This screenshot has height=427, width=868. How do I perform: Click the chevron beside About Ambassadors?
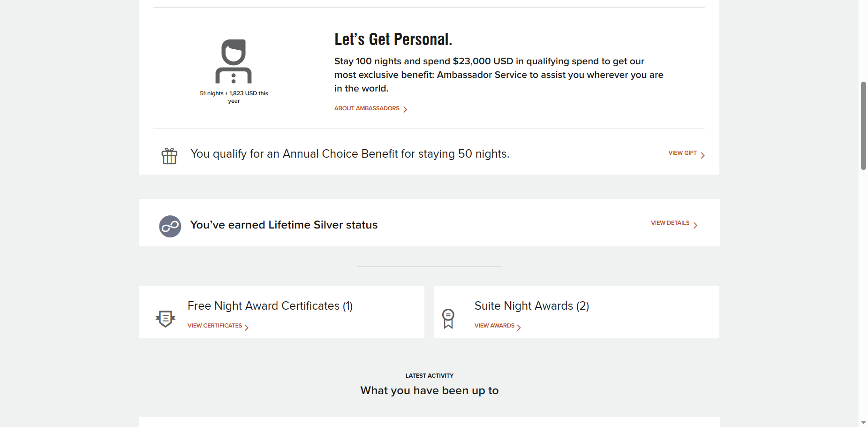click(405, 109)
